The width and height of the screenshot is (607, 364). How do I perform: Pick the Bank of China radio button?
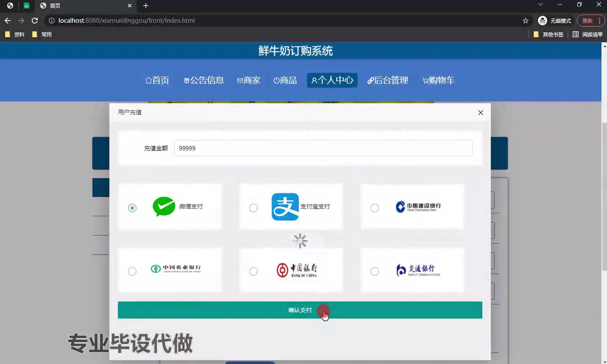point(253,272)
